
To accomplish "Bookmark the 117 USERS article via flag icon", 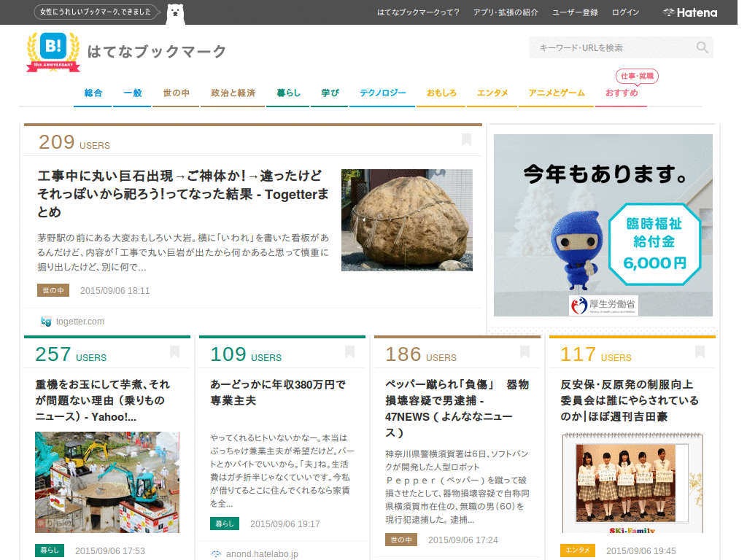I will coord(700,352).
